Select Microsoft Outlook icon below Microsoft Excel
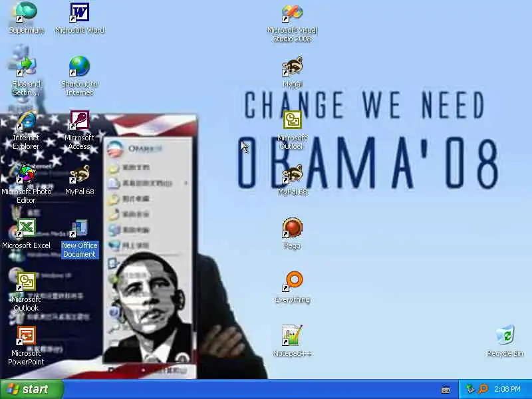The height and width of the screenshot is (399, 532). tap(27, 281)
